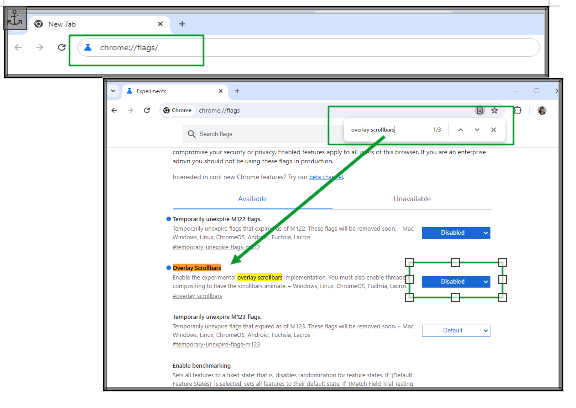
Task: Open the unexpire M123 flags Default dropdown
Action: [x=456, y=331]
